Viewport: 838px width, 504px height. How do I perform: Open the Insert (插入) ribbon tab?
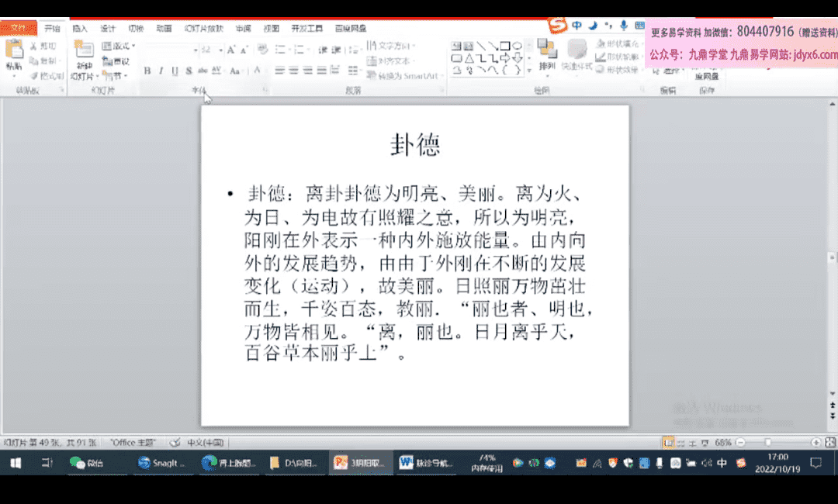(80, 28)
